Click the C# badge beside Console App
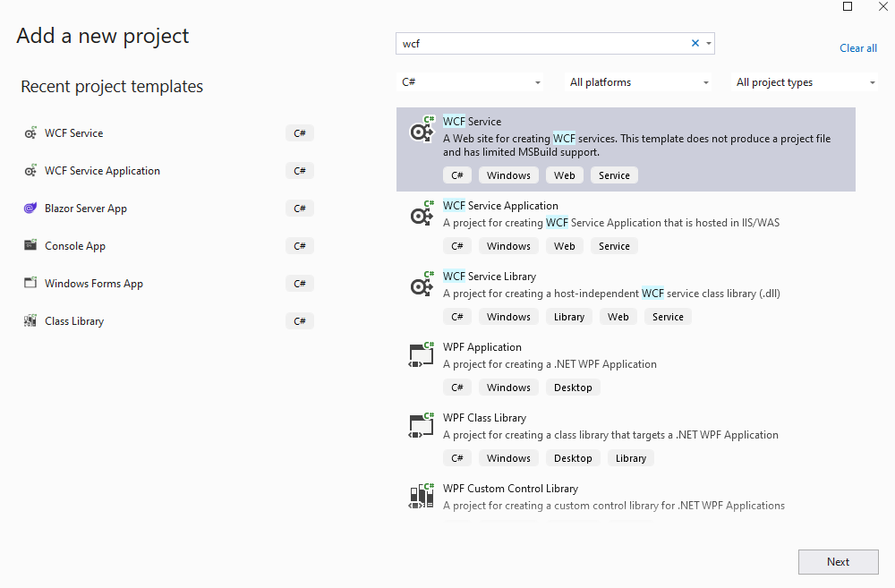Image resolution: width=895 pixels, height=588 pixels. click(x=300, y=246)
